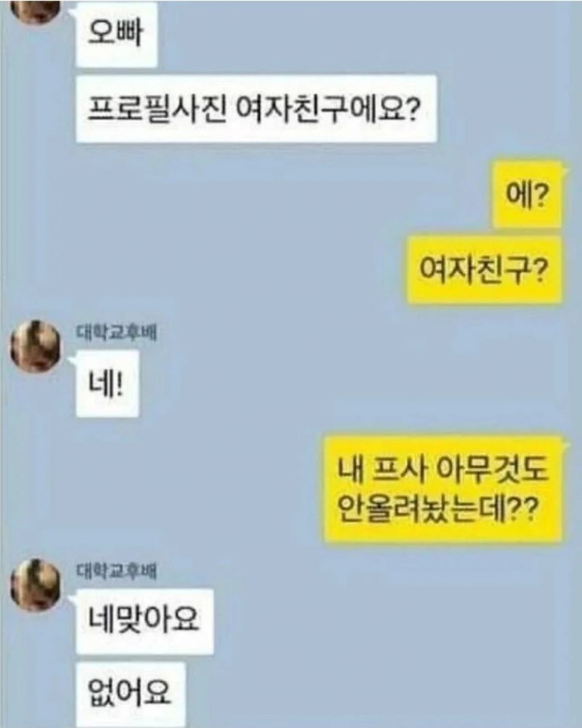Viewport: 582px width, 728px height.
Task: Open profile picture beside 네맞아요 message
Action: coord(35,584)
